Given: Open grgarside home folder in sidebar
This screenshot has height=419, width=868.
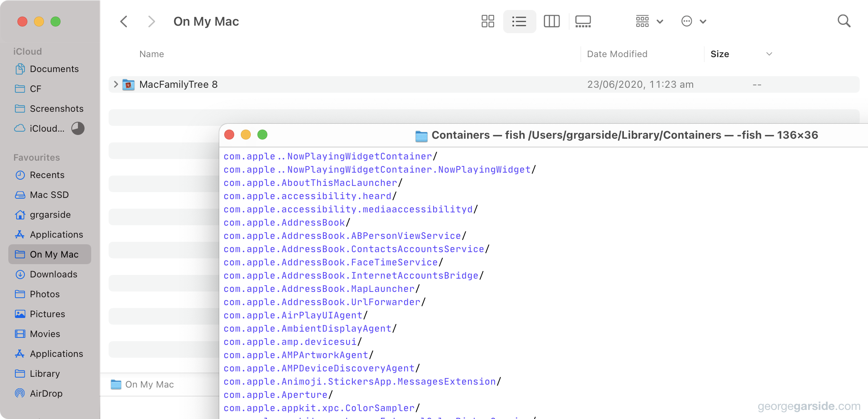Looking at the screenshot, I should (x=50, y=214).
